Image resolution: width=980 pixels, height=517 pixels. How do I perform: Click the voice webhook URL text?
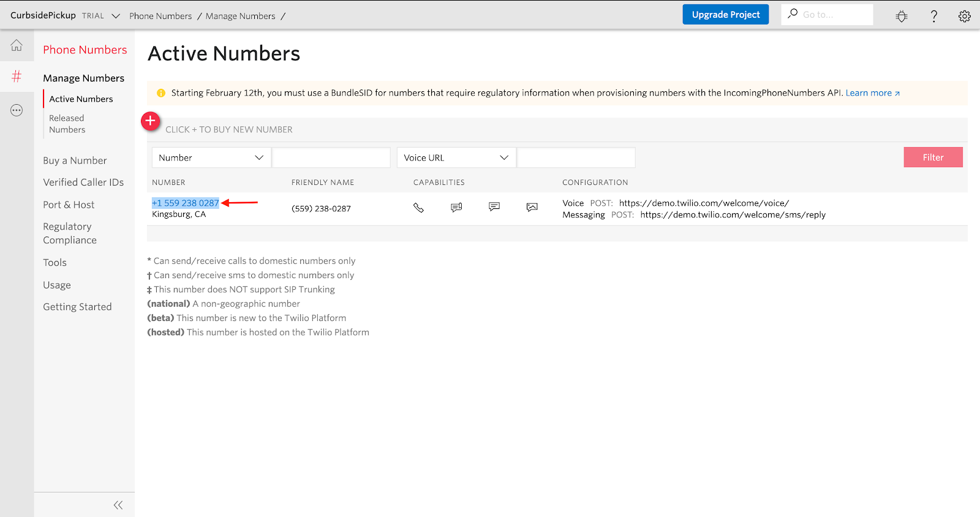coord(704,203)
